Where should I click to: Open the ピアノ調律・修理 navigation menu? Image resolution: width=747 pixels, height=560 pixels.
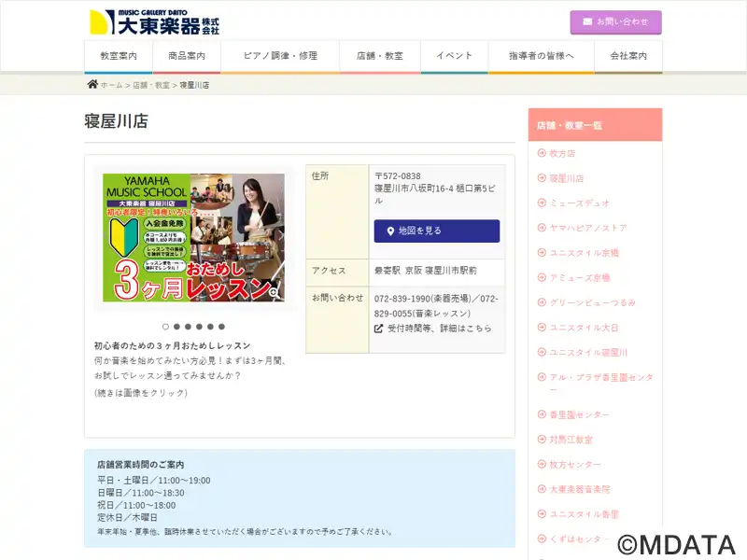(280, 56)
